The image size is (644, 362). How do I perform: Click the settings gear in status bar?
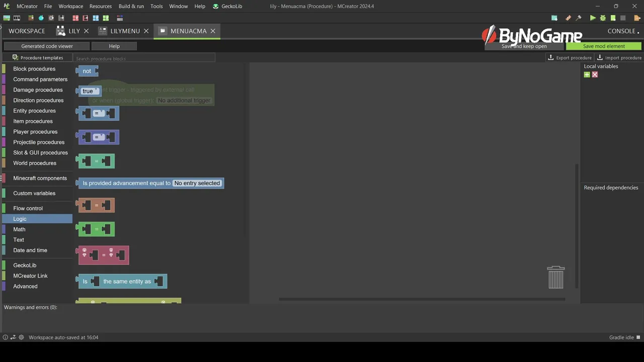(x=21, y=337)
